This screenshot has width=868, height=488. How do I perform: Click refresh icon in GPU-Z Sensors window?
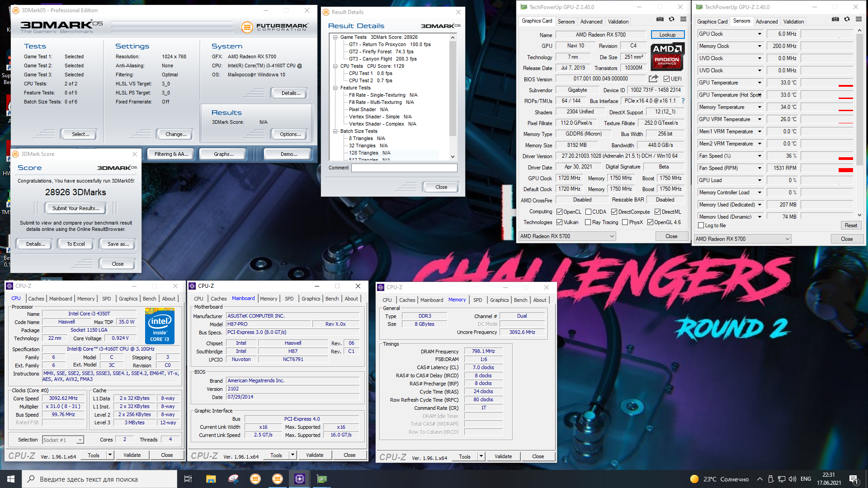click(847, 19)
